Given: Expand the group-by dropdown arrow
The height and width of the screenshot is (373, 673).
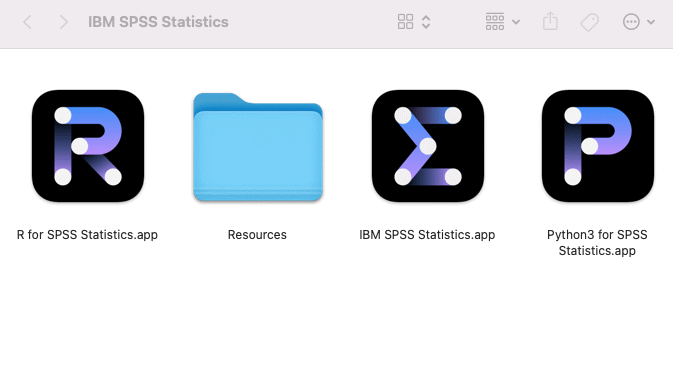Looking at the screenshot, I should [x=516, y=22].
